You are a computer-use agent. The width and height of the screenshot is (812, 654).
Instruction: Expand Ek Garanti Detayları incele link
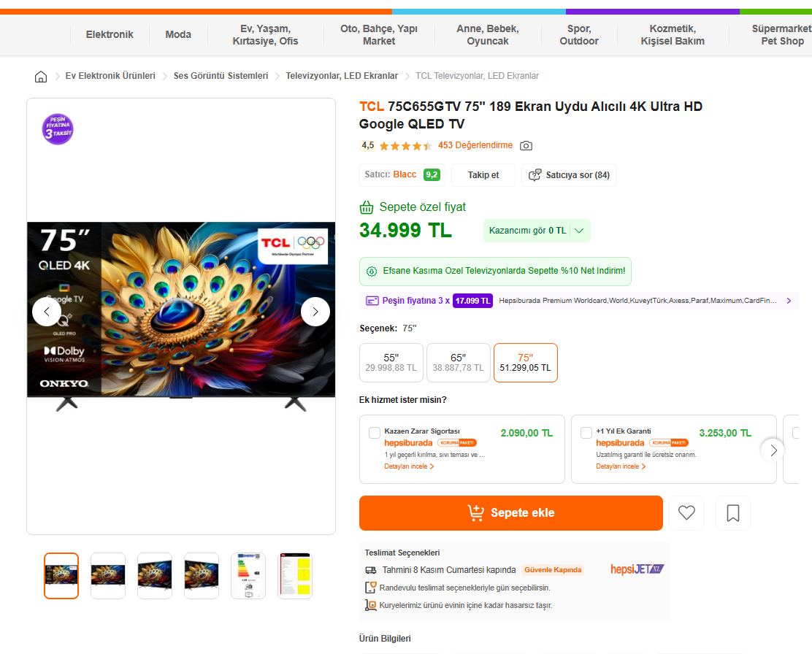[x=621, y=466]
